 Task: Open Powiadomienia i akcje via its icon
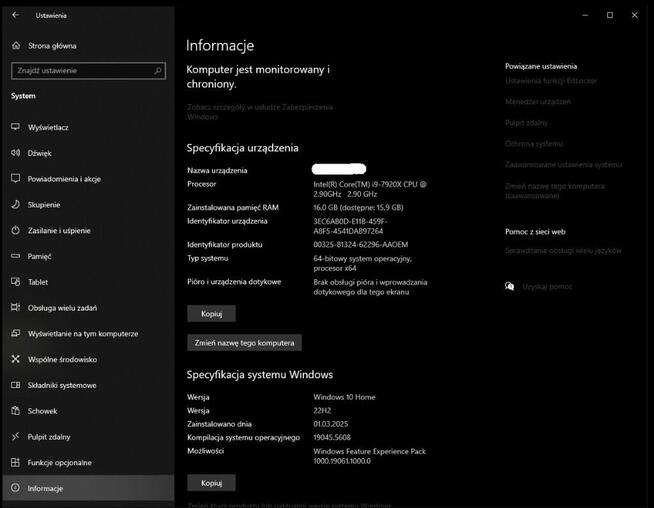(x=15, y=179)
